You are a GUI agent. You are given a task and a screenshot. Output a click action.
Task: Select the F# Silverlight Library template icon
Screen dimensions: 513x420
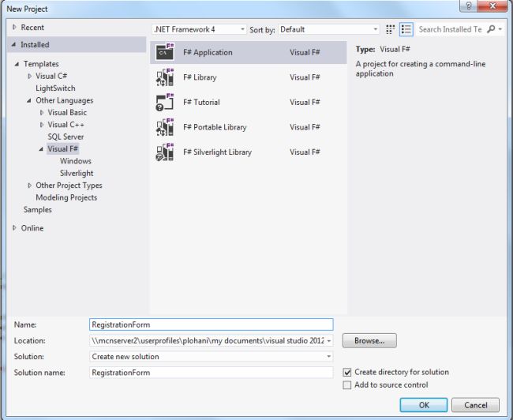tap(165, 152)
